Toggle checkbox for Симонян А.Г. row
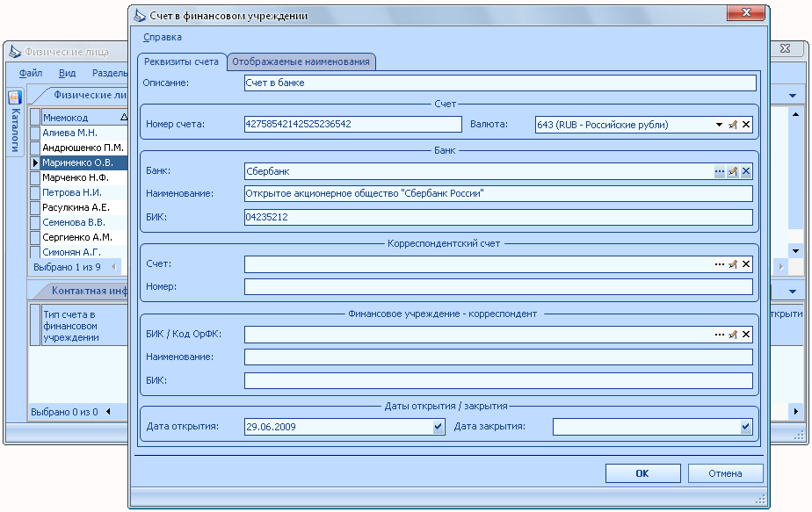The image size is (812, 512). coord(35,252)
